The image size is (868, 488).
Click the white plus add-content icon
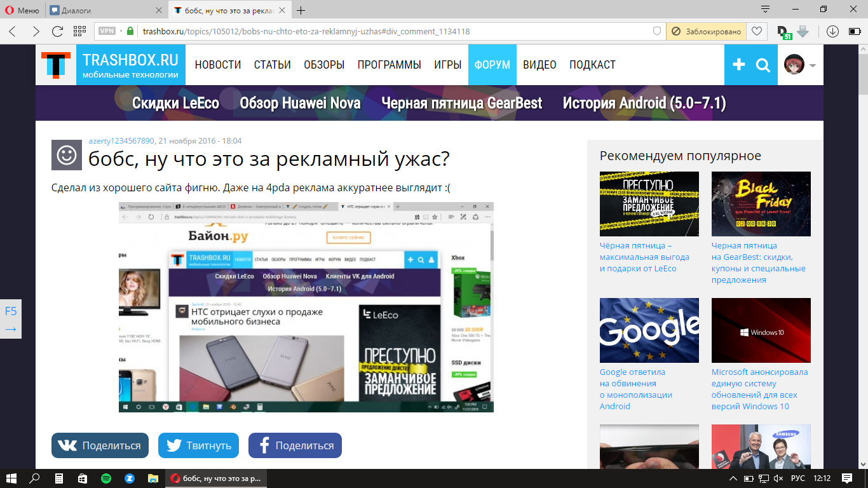pos(738,65)
